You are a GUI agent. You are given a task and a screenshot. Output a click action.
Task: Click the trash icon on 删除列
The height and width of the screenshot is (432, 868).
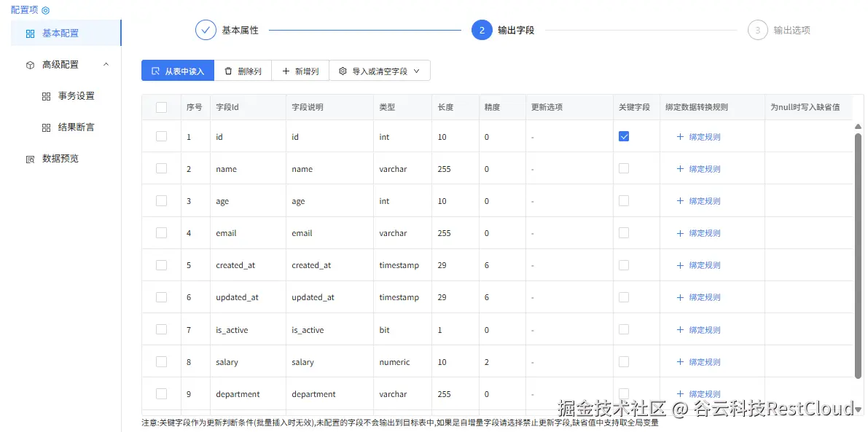click(228, 71)
